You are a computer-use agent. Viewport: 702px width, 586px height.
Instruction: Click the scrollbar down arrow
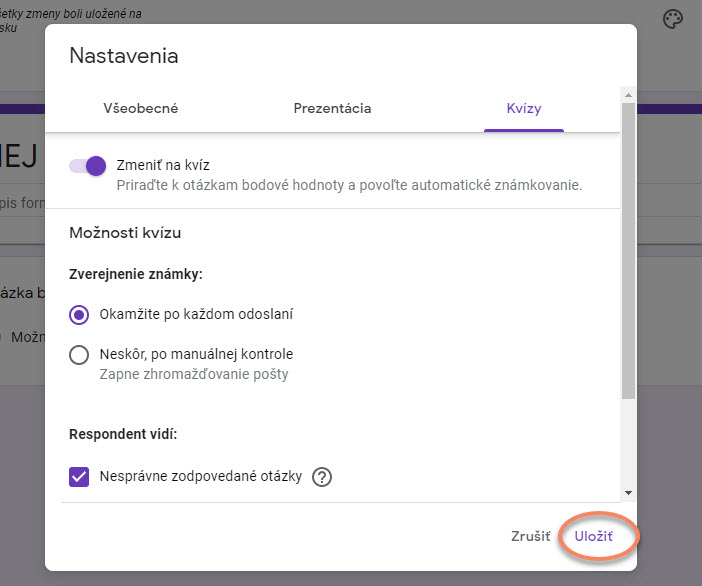(x=628, y=492)
